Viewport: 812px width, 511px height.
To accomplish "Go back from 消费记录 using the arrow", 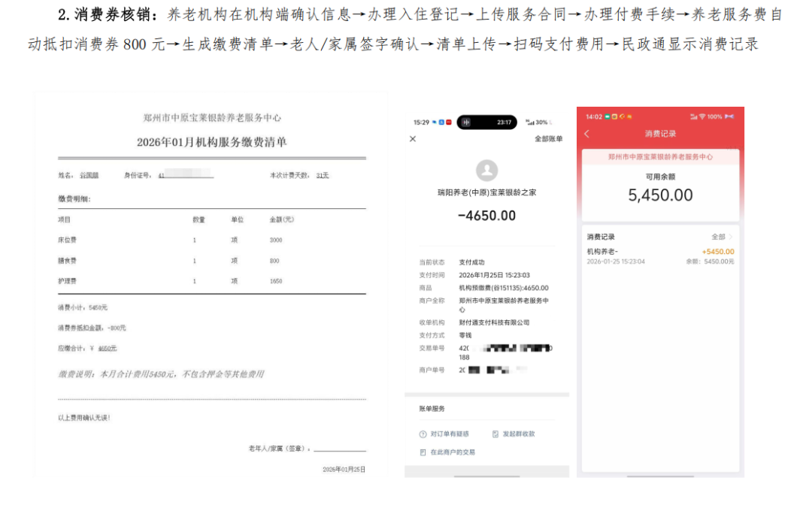I will [586, 134].
